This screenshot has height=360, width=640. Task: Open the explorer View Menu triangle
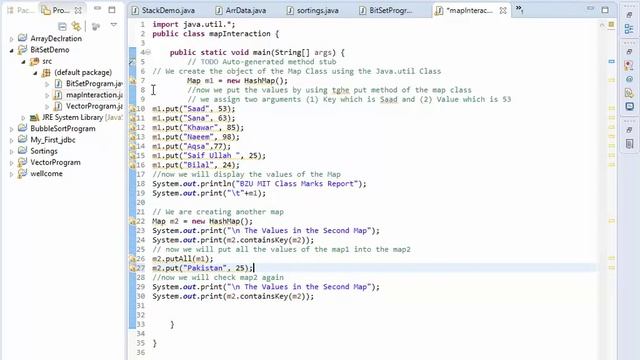pos(114,25)
